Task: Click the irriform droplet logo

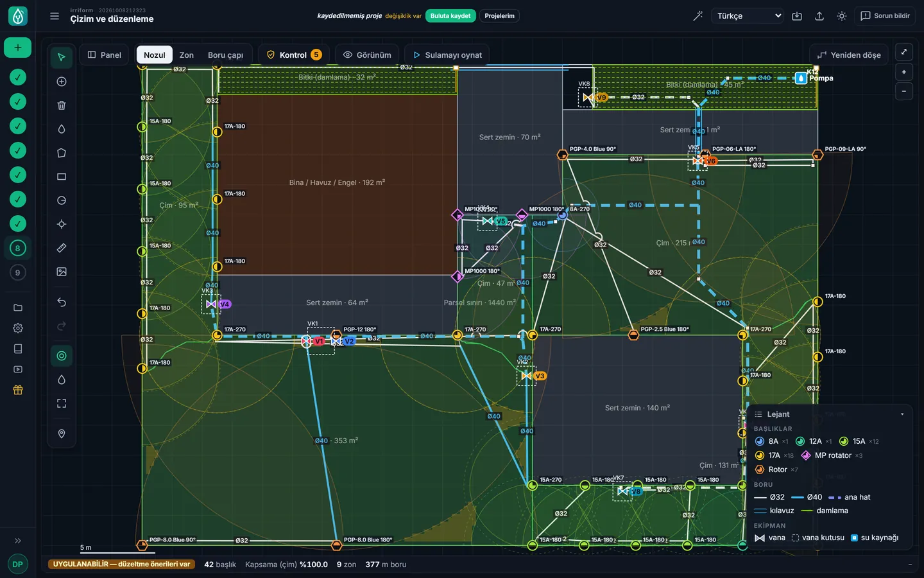Action: [x=18, y=16]
